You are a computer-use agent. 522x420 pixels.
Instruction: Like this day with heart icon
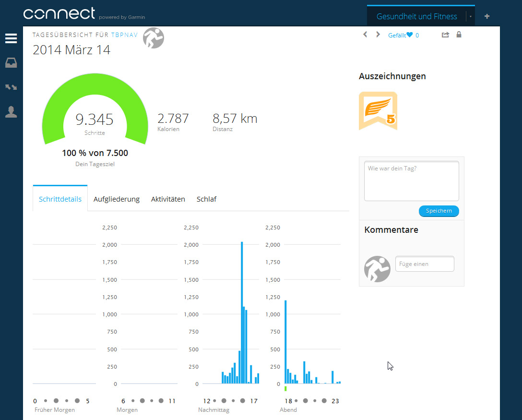tap(409, 35)
